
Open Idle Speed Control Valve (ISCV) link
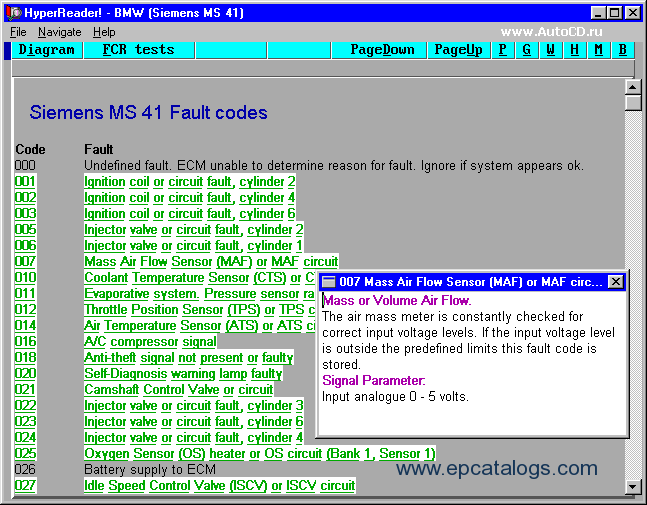pyautogui.click(x=220, y=486)
